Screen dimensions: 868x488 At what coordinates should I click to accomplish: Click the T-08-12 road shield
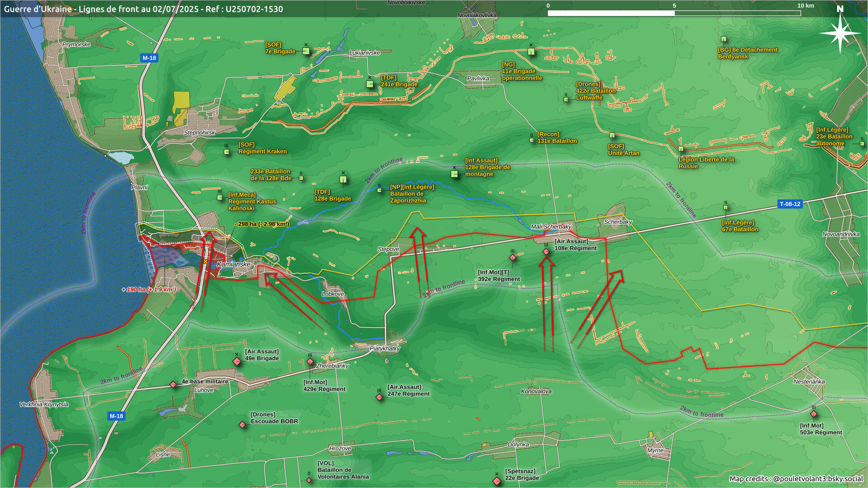click(x=790, y=204)
